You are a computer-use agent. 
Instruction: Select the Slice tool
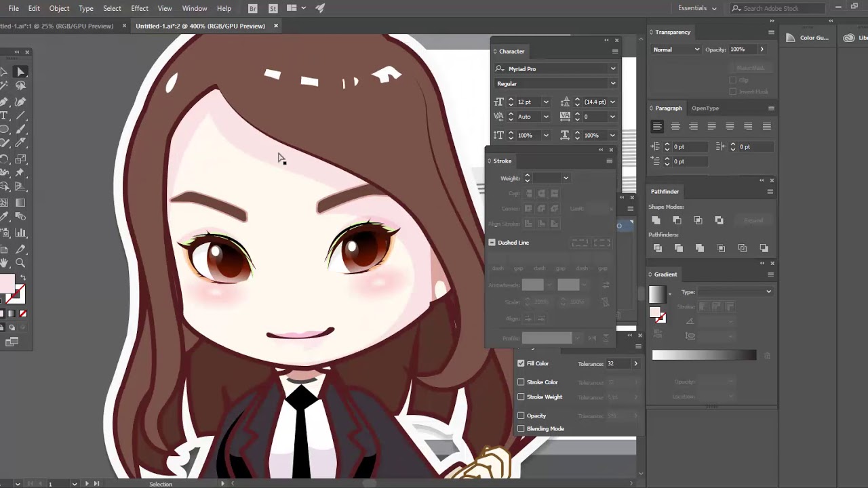click(x=20, y=248)
